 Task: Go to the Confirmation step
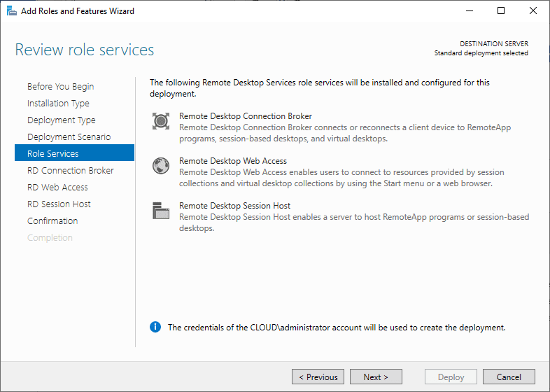[x=52, y=221]
